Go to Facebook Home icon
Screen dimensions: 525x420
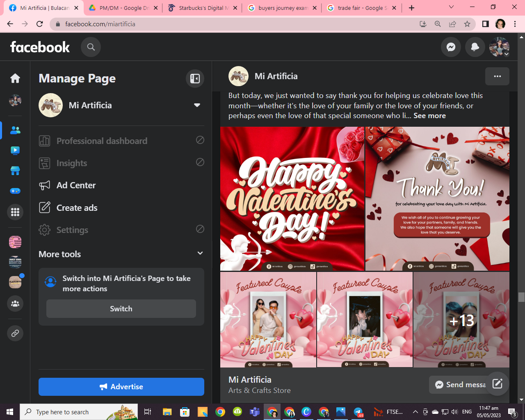(x=15, y=78)
